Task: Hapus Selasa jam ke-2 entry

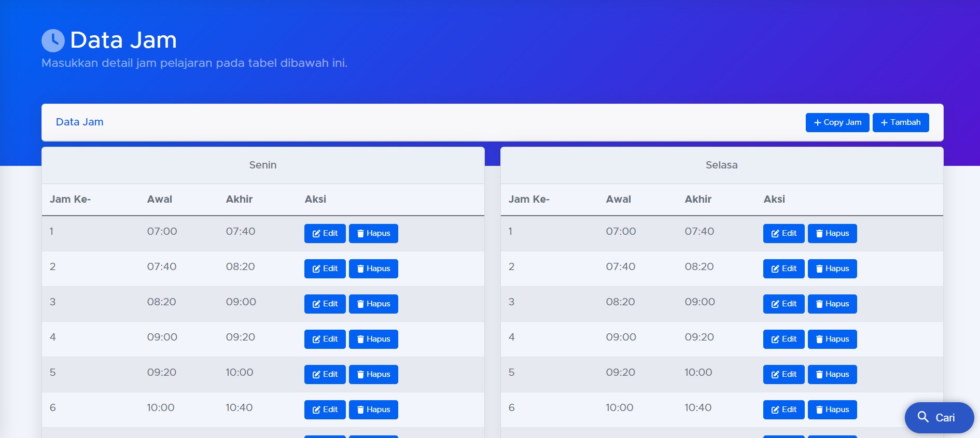Action: coord(832,269)
